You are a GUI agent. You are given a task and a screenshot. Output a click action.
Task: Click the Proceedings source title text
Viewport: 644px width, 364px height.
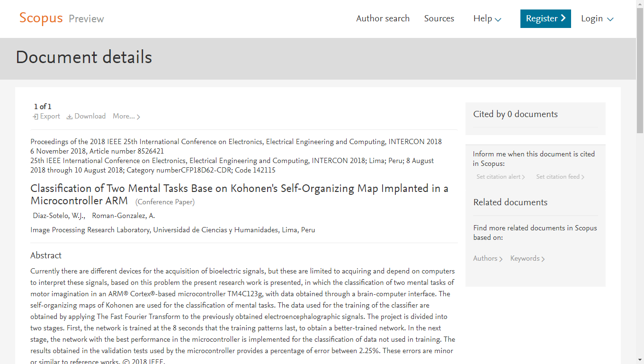(x=236, y=142)
